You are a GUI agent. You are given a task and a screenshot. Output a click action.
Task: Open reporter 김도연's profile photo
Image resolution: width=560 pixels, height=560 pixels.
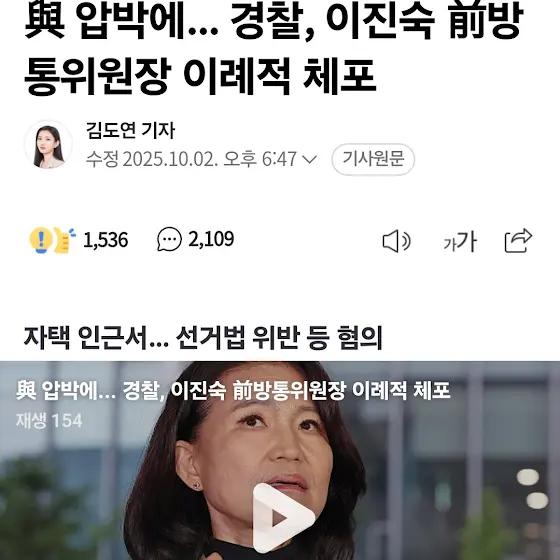(x=48, y=144)
